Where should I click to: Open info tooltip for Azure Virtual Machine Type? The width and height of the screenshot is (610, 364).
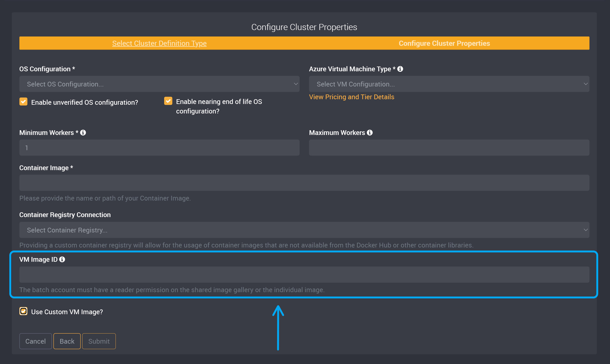pos(400,69)
